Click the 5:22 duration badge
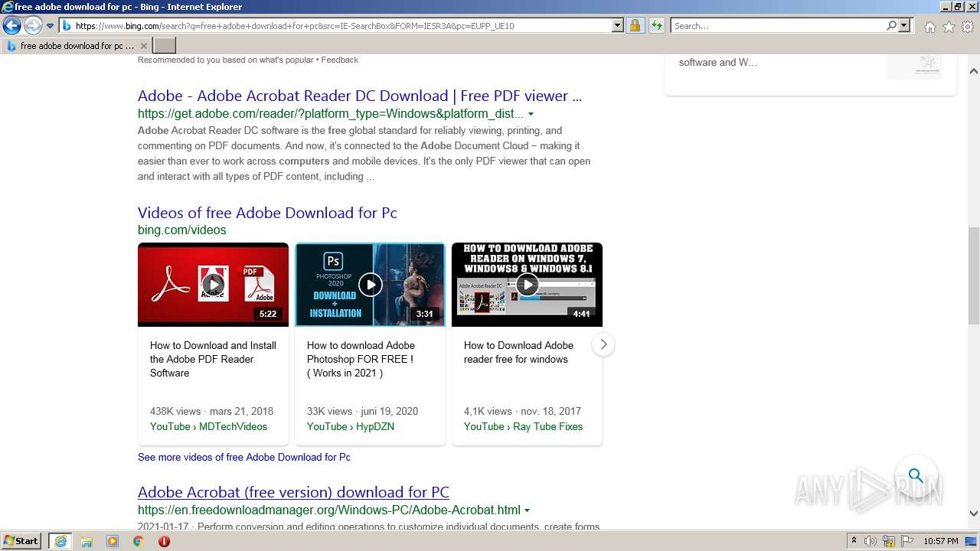Viewport: 980px width, 551px height. (268, 314)
